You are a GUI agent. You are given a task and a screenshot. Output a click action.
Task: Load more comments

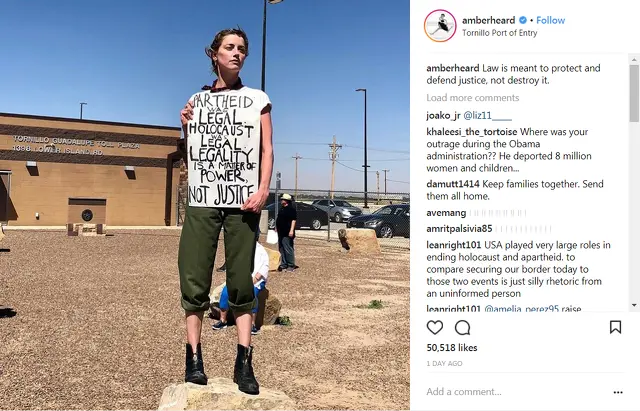(x=473, y=98)
